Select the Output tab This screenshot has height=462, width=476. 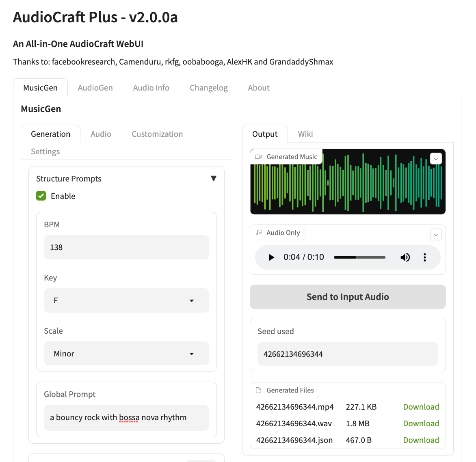(x=265, y=134)
